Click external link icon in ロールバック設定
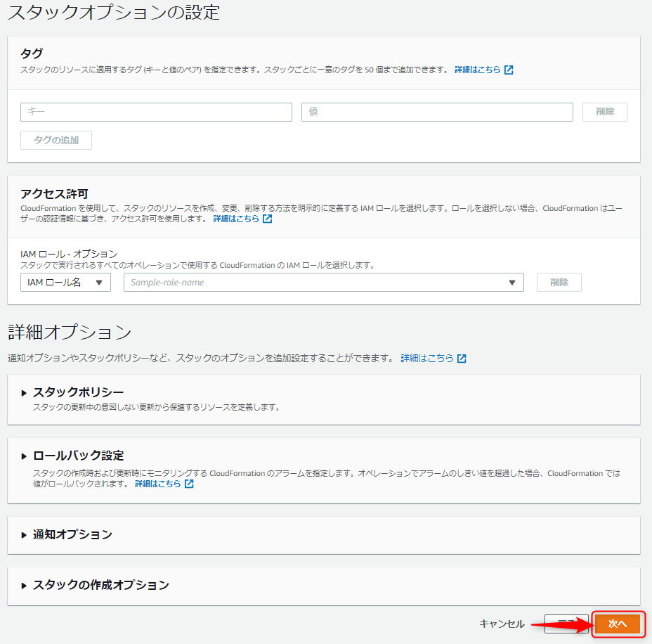 coord(189,484)
